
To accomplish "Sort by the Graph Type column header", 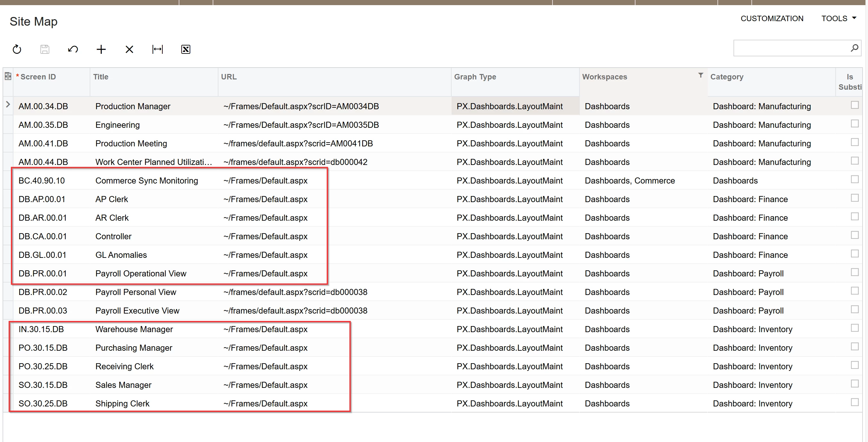I will point(475,77).
